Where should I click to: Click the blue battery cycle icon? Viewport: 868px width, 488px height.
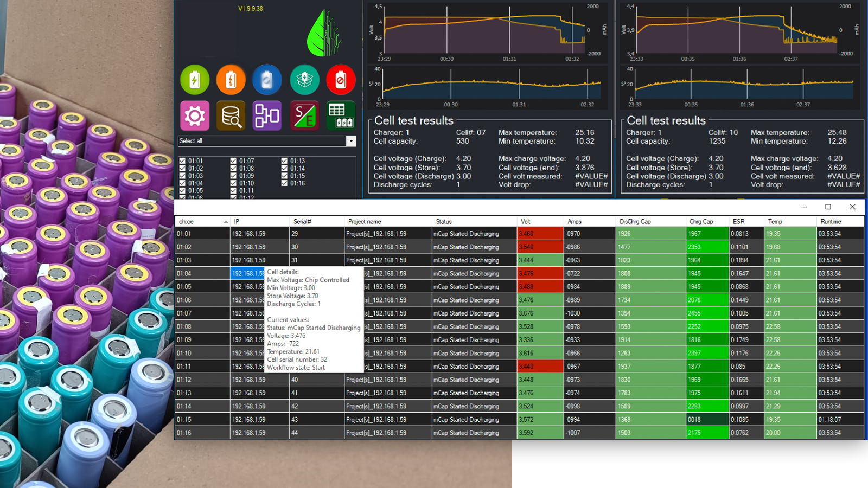[267, 80]
